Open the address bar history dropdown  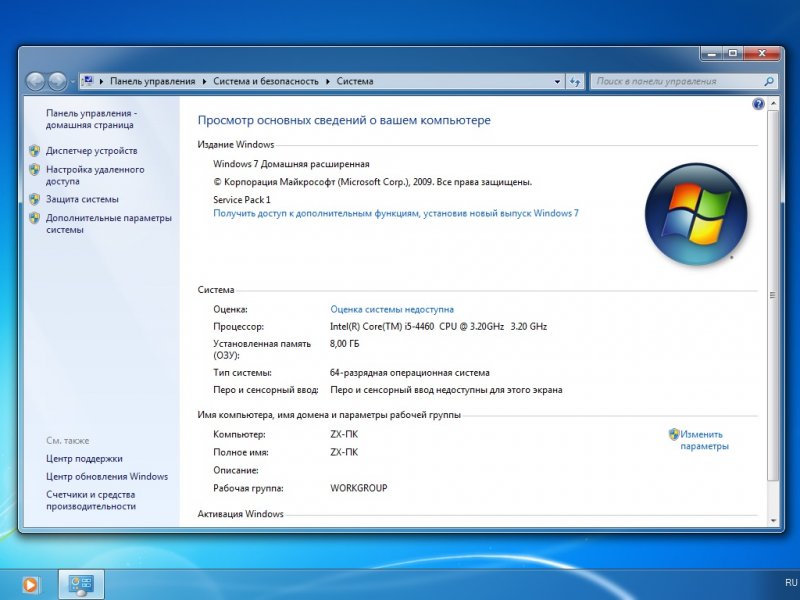pyautogui.click(x=557, y=82)
